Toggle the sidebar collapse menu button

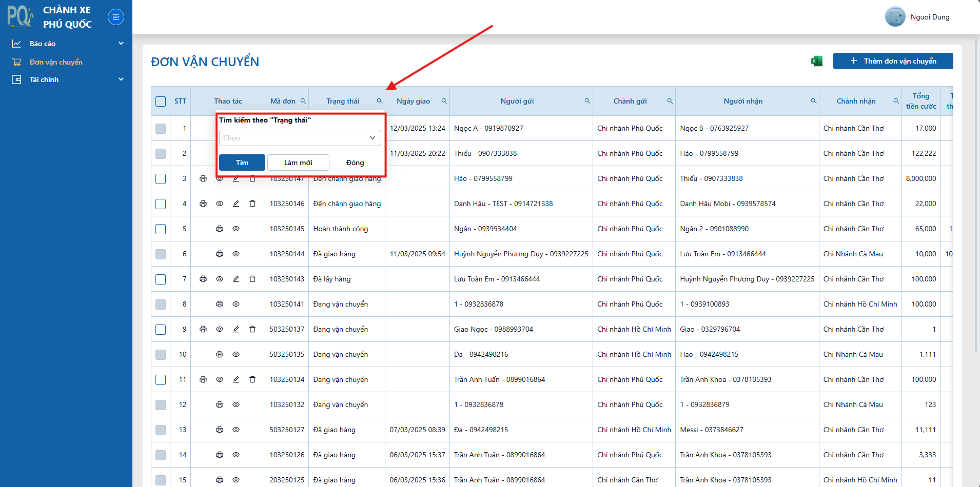116,17
